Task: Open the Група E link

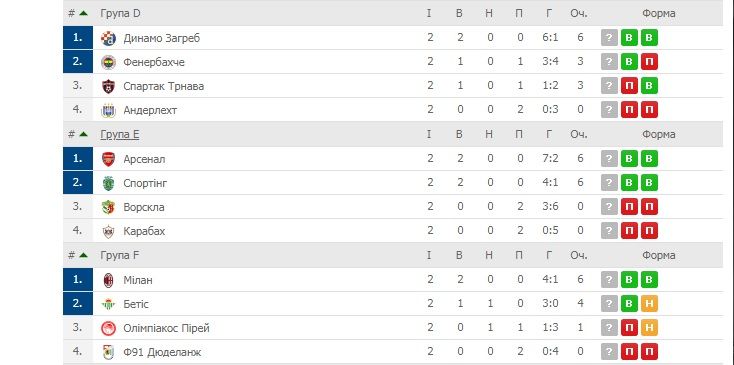Action: [120, 135]
